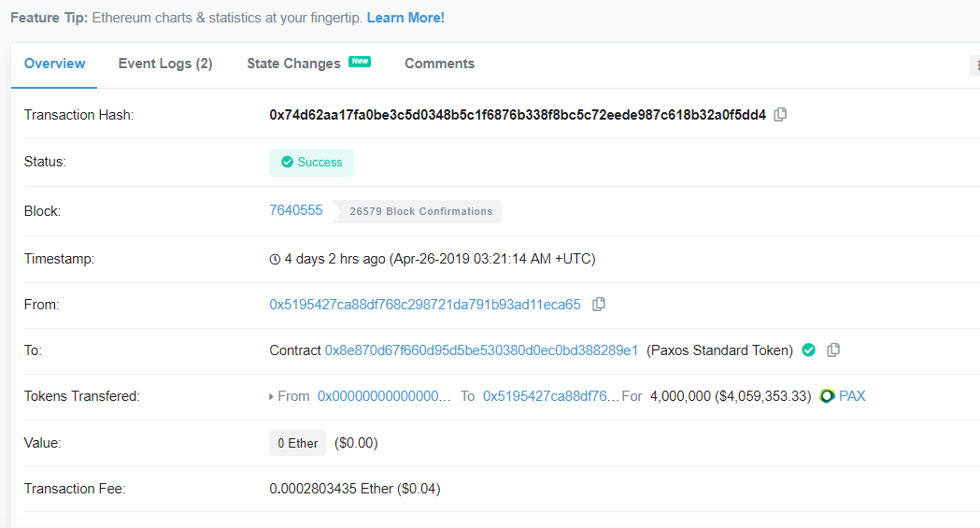Select the Overview tab

coord(54,64)
